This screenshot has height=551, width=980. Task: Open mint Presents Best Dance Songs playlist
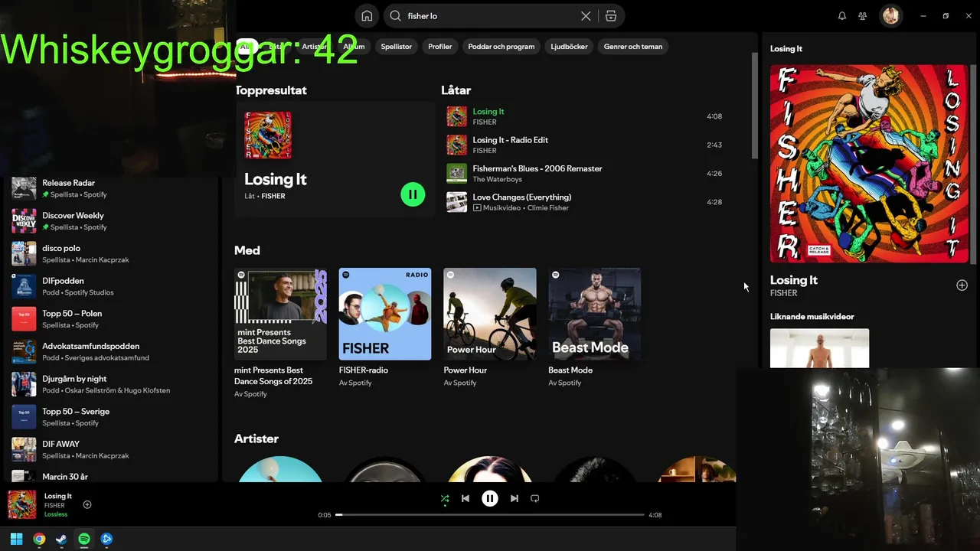point(280,314)
